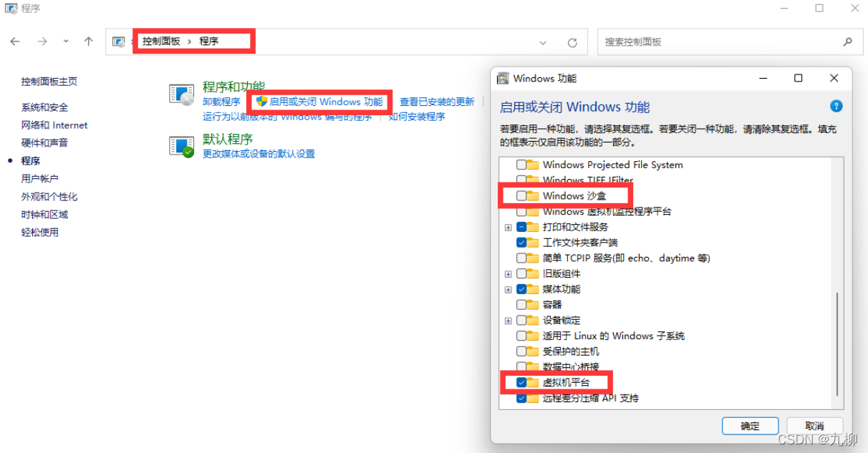Click 如何安装程序 link
The image size is (868, 453).
click(x=417, y=117)
